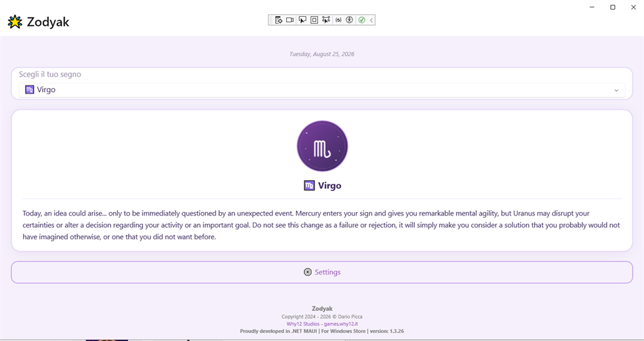
Task: Activate the Select Element cursor tool
Action: click(302, 20)
